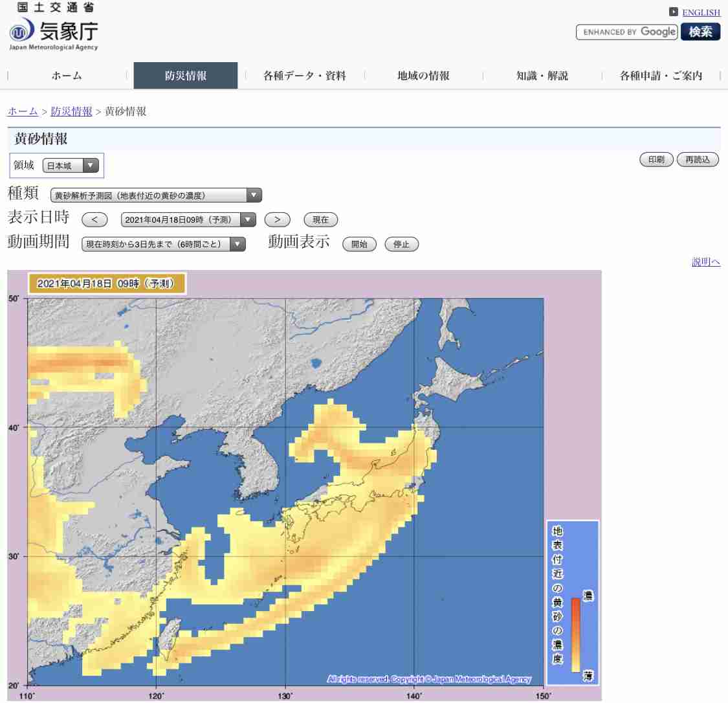This screenshot has height=703, width=728.
Task: Click the Google search input field
Action: [626, 32]
